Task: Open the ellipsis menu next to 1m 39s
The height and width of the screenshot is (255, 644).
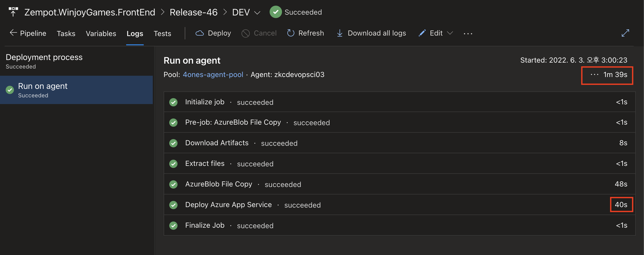Action: point(594,75)
